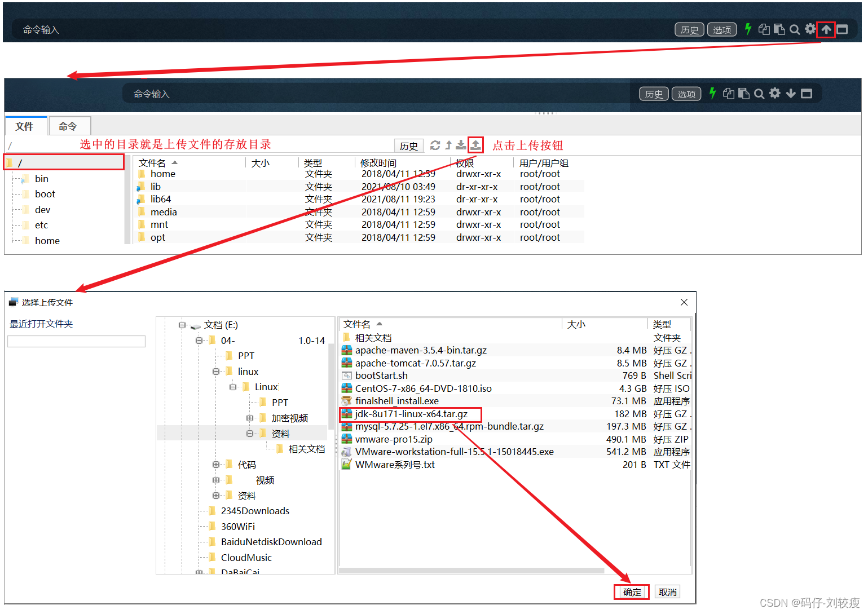
Task: Go to parent directory with the small up-arrow icon
Action: (448, 145)
